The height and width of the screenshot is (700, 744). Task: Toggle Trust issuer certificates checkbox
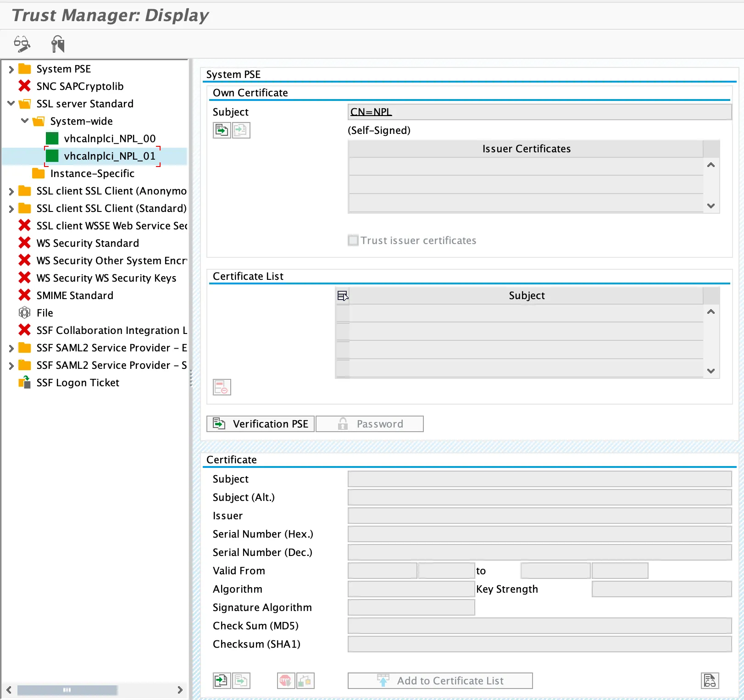point(353,240)
